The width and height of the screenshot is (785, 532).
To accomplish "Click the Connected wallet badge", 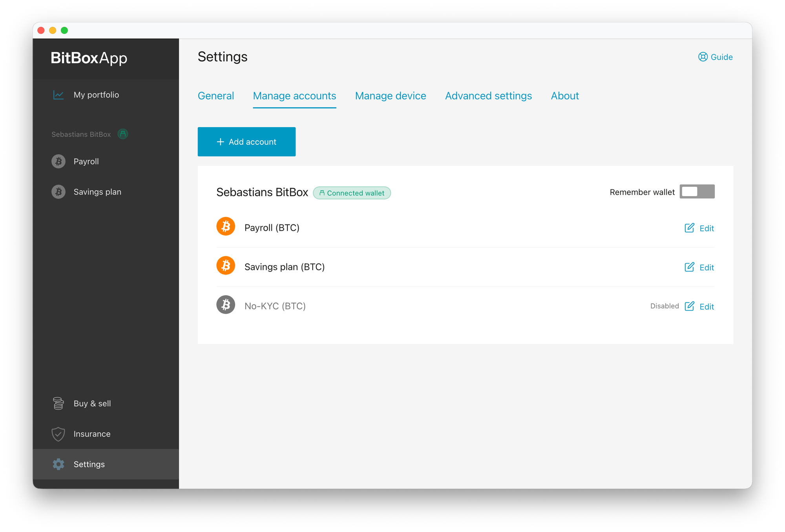I will pos(352,193).
